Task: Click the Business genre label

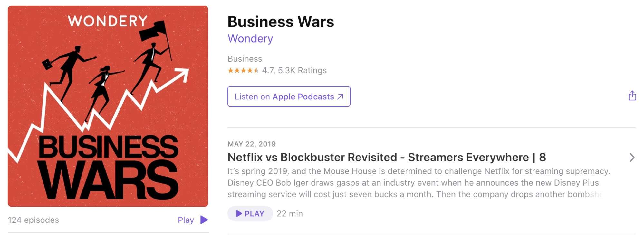Action: point(245,58)
